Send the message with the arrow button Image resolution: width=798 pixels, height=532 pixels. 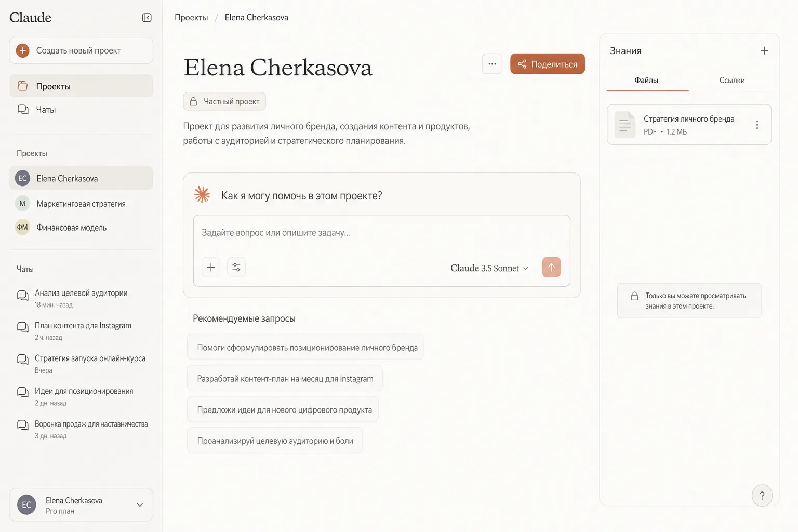(x=551, y=267)
